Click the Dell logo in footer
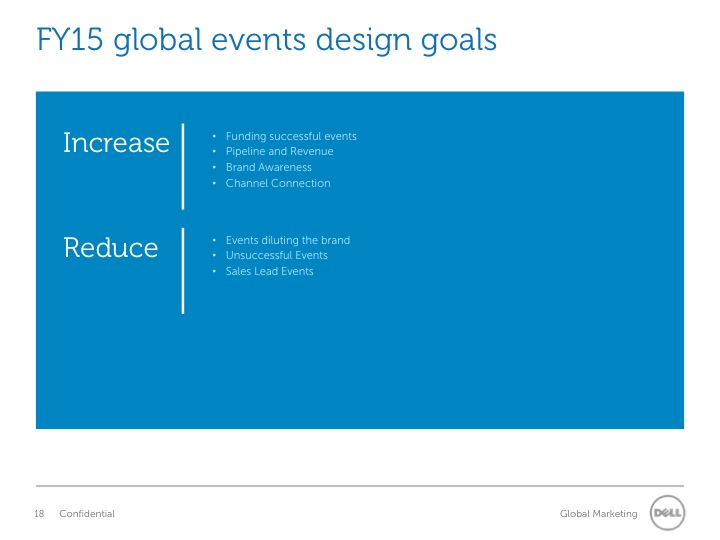Screen dimensions: 720x540 click(x=667, y=512)
